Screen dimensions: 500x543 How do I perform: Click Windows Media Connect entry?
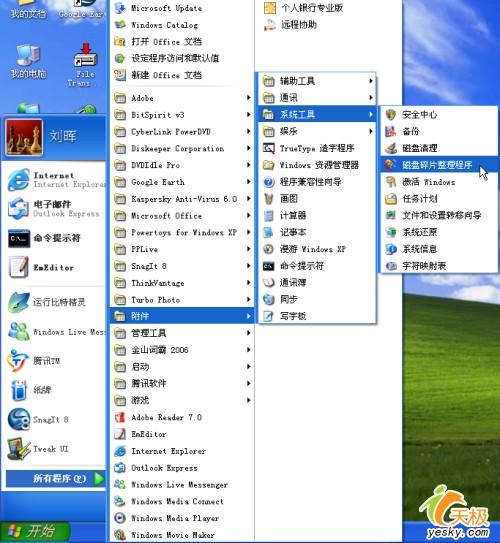coord(182,501)
